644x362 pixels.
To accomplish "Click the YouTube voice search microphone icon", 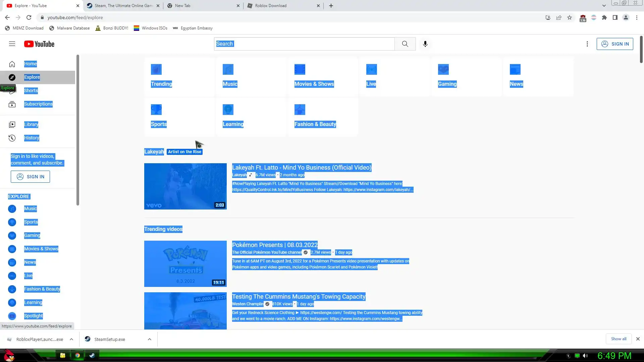I will click(425, 44).
